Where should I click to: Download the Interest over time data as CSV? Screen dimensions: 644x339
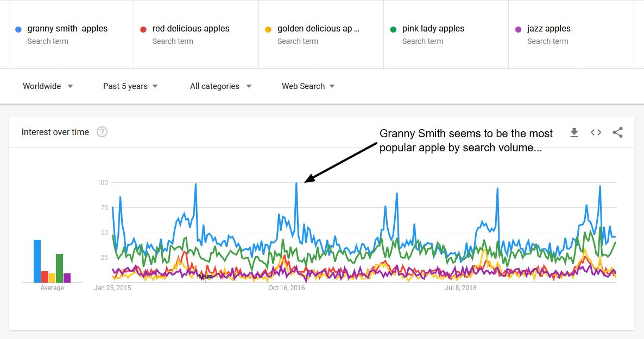pyautogui.click(x=574, y=132)
